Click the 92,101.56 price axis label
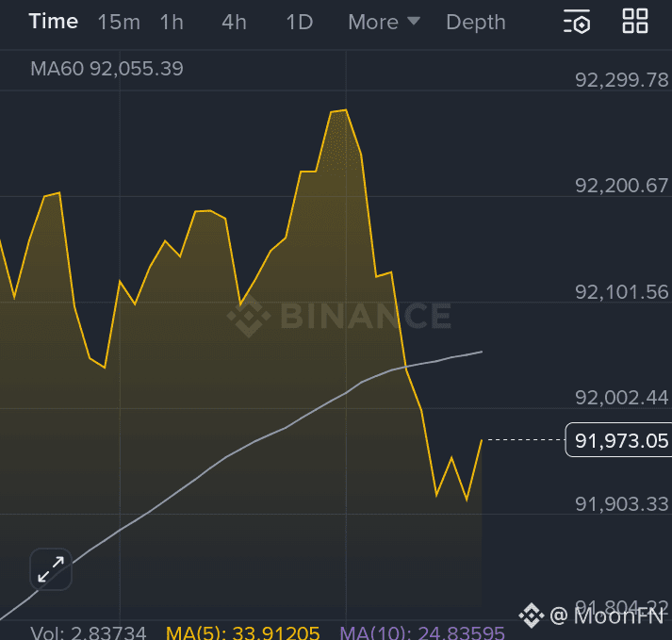This screenshot has height=640, width=672. [x=621, y=292]
